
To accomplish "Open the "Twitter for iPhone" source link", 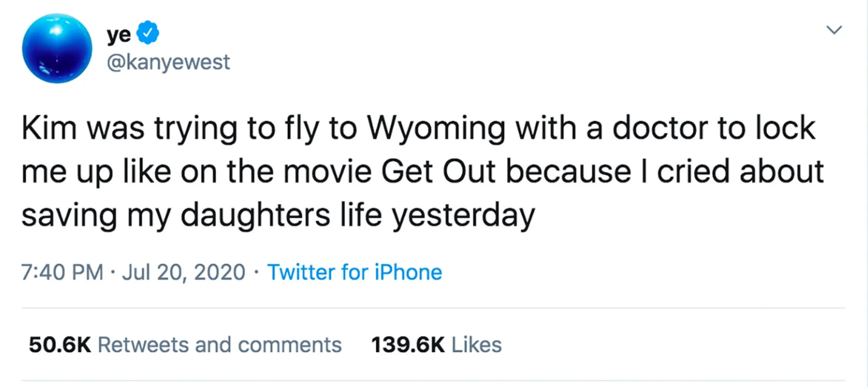I will point(355,272).
